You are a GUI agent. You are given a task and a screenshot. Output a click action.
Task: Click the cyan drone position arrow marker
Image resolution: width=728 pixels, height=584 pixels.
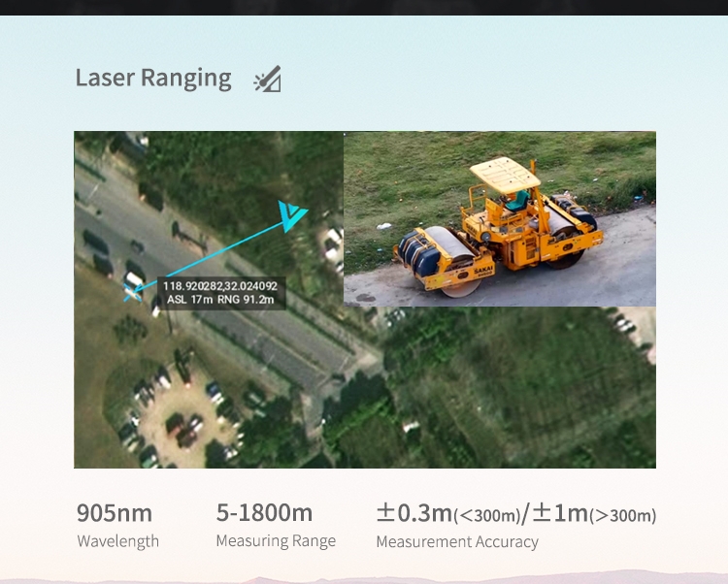click(291, 214)
